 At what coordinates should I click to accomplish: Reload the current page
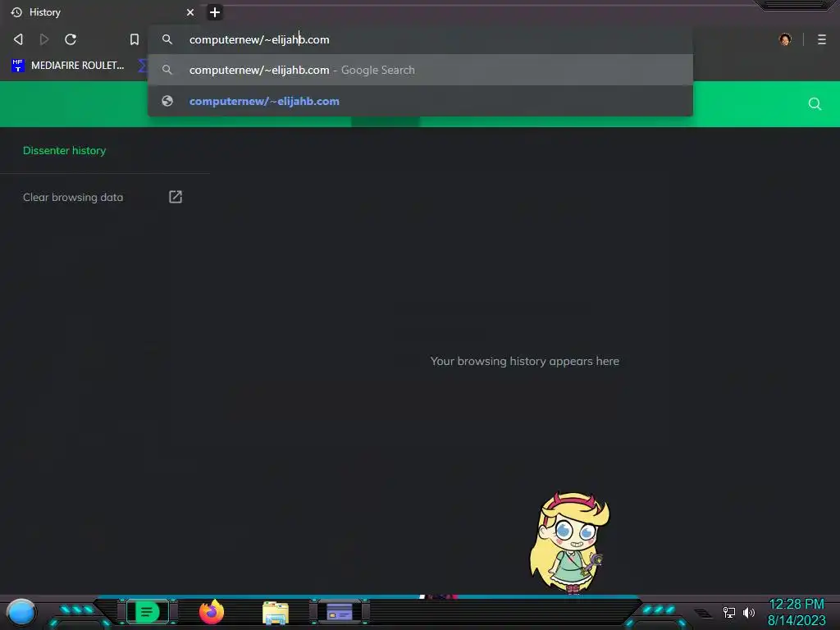click(71, 39)
